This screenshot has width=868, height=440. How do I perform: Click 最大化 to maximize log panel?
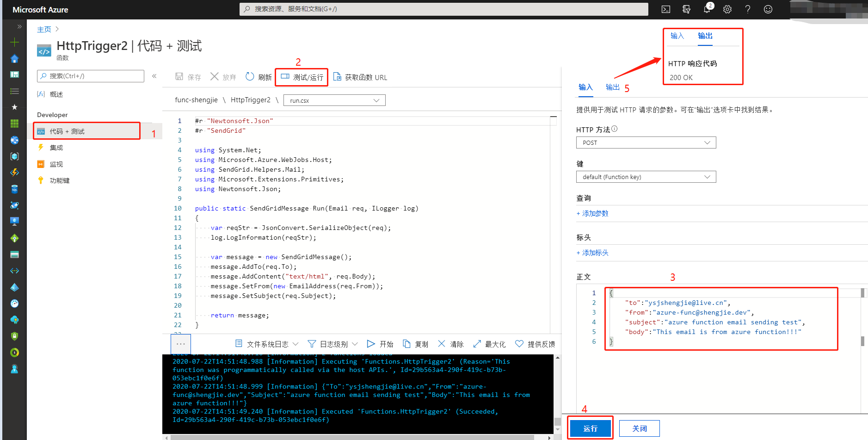point(489,344)
